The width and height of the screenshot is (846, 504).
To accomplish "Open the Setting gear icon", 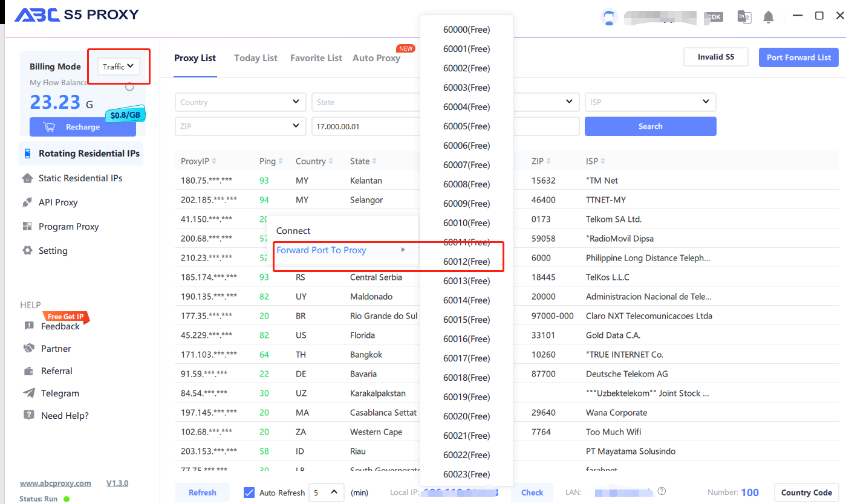I will pyautogui.click(x=27, y=251).
